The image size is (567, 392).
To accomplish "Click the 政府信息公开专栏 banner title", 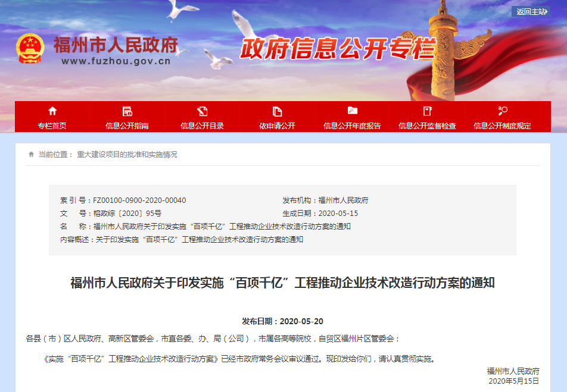I will [x=338, y=49].
